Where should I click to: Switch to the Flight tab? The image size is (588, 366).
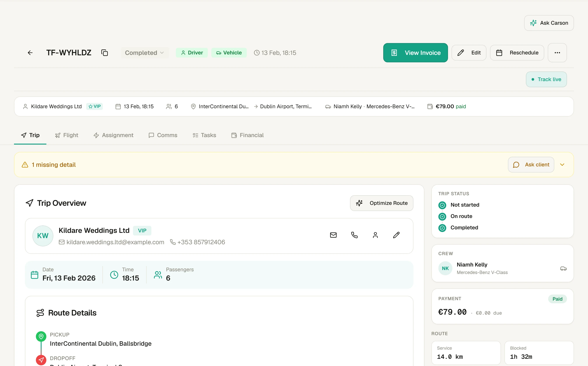coord(66,135)
